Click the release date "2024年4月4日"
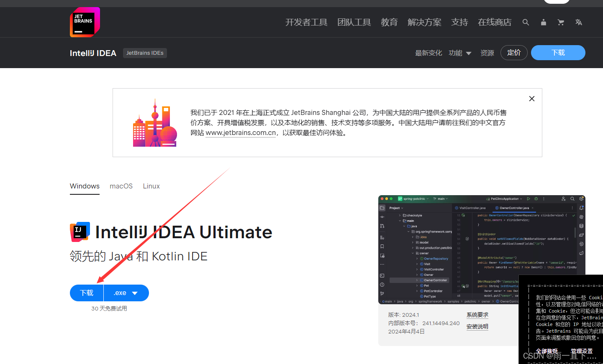The width and height of the screenshot is (603, 364). pos(406,332)
